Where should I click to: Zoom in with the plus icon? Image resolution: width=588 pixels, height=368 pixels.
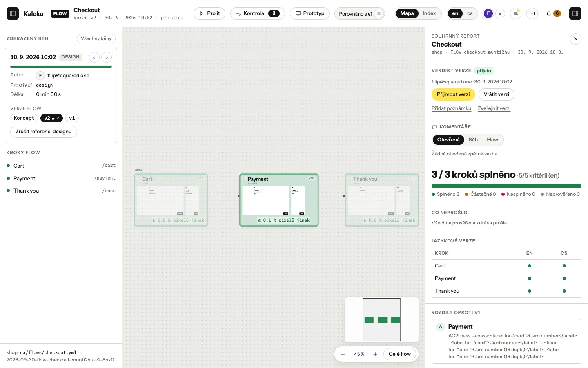[375, 354]
